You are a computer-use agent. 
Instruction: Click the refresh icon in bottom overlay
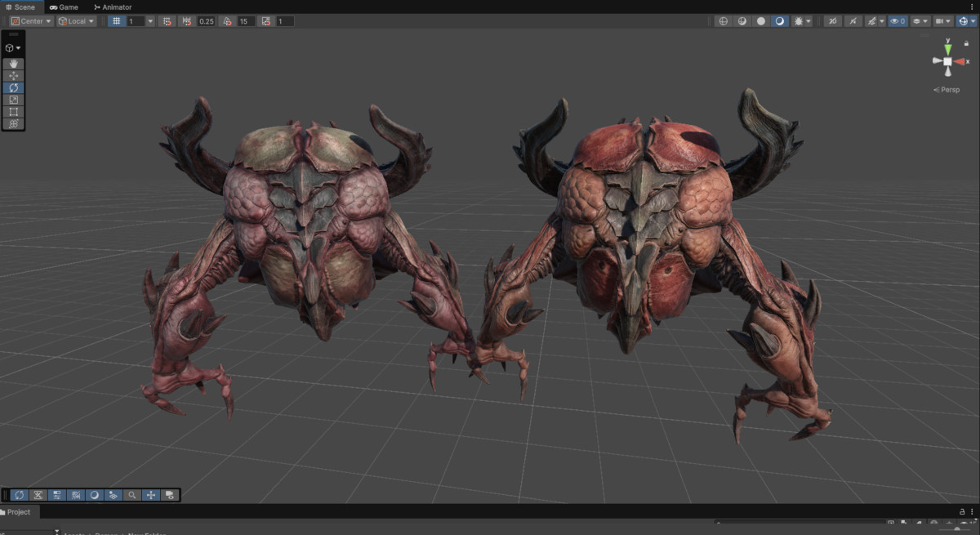pyautogui.click(x=20, y=495)
